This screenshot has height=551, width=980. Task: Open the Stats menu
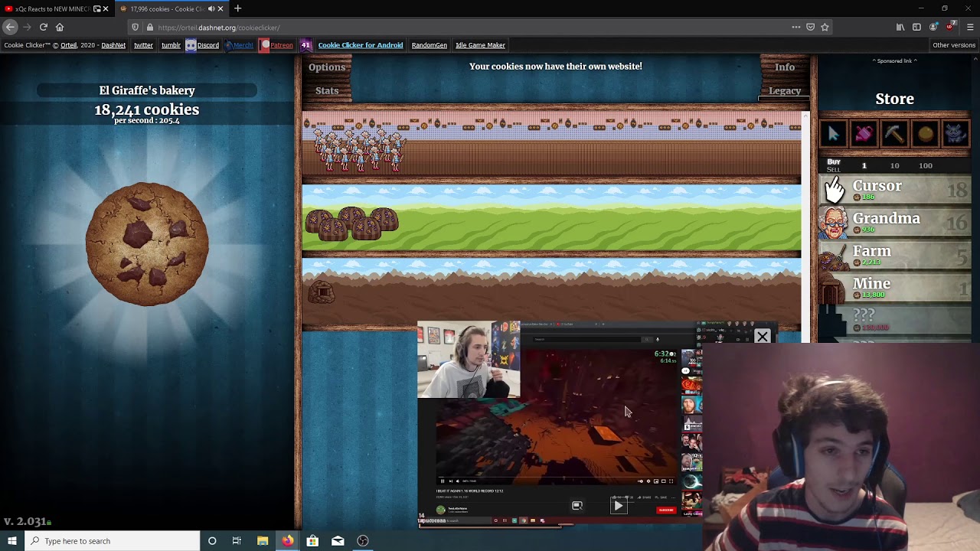(x=327, y=90)
